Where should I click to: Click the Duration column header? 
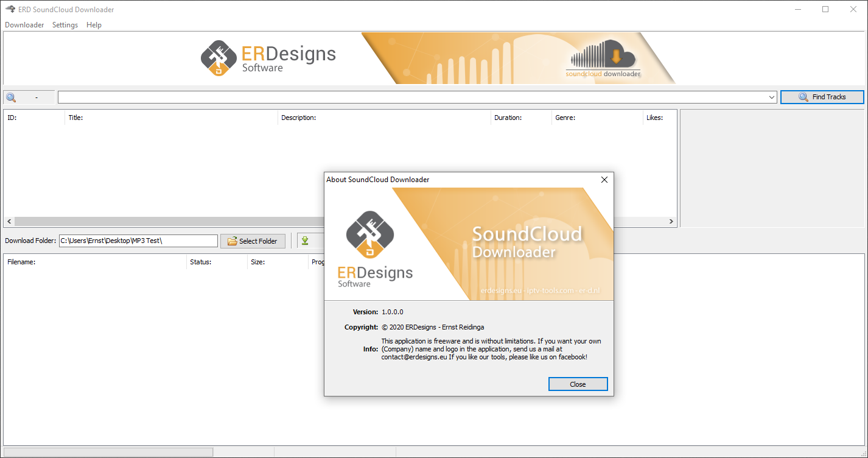[521, 118]
